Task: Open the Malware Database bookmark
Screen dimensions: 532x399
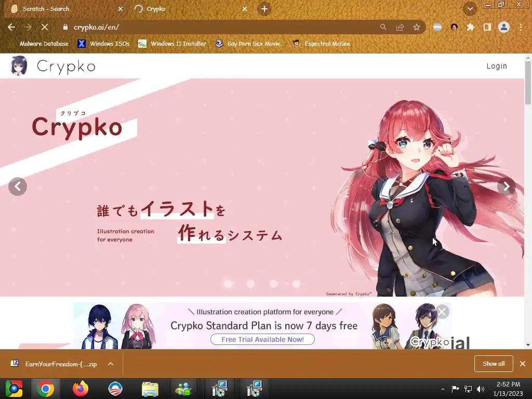Action: click(40, 44)
